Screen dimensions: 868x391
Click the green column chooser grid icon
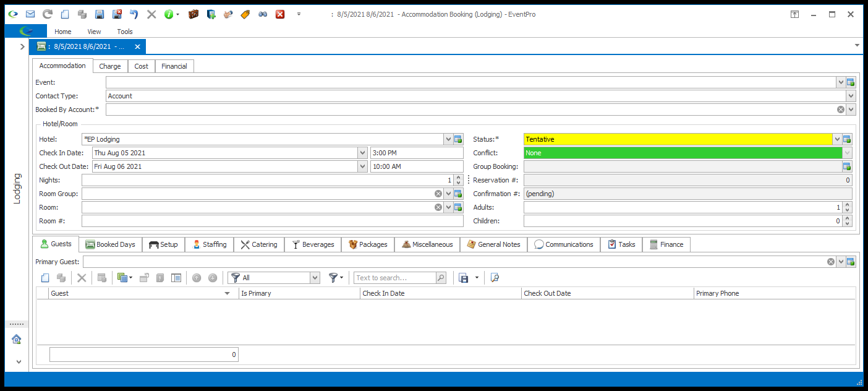(x=122, y=278)
